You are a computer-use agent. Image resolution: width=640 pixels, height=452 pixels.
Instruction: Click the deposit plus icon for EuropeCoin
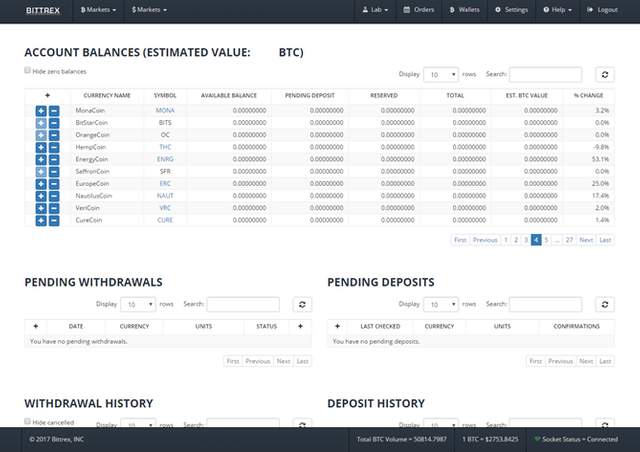41,184
